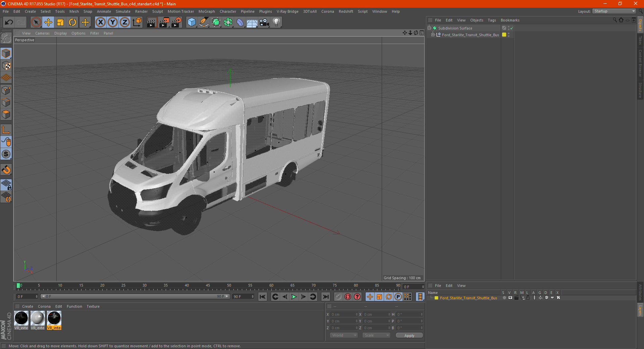Screen dimensions: 644x349
Task: Open the deformer bend icon
Action: (x=240, y=22)
